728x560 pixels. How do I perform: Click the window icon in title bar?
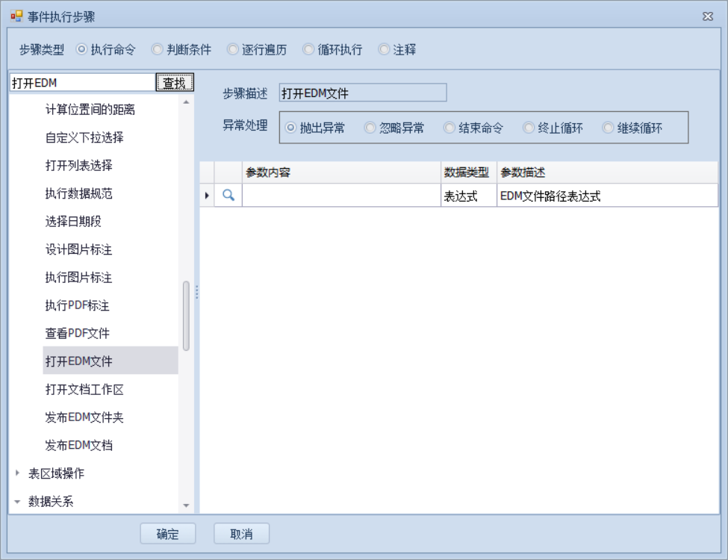click(x=16, y=16)
